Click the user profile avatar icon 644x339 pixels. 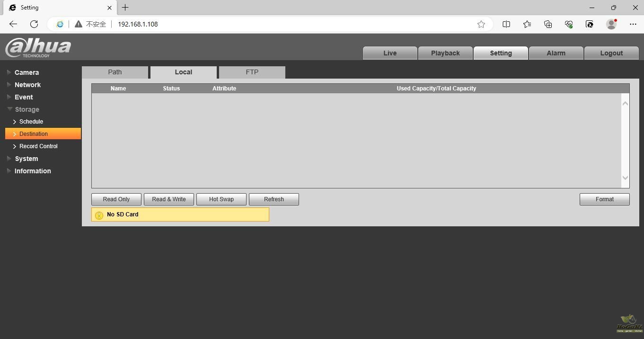coord(611,24)
